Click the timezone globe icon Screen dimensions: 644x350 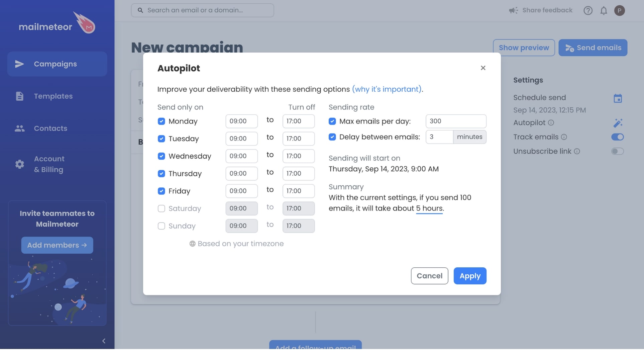point(192,244)
